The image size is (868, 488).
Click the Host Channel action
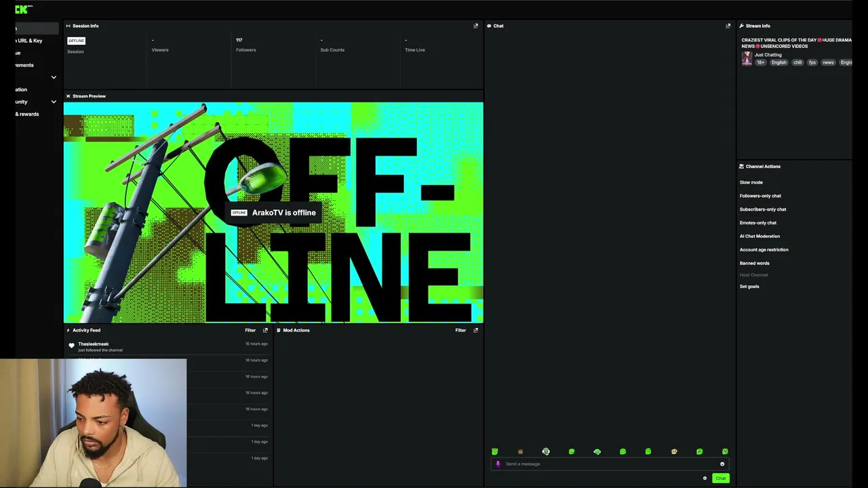click(x=753, y=275)
